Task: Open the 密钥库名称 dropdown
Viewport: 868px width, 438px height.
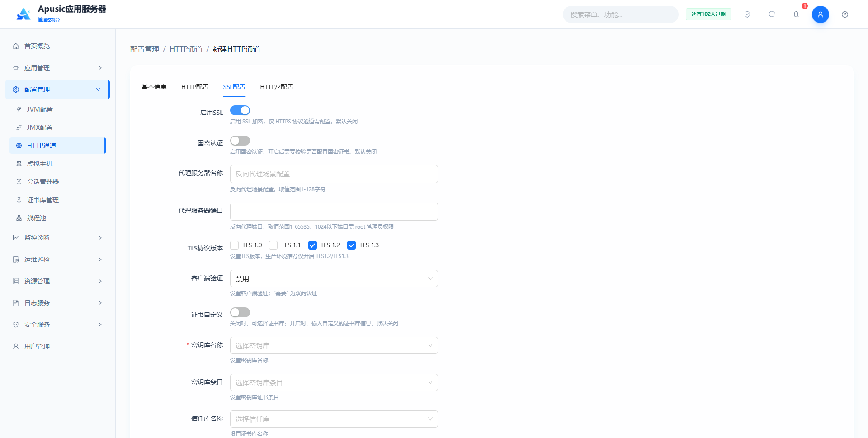Action: 334,345
